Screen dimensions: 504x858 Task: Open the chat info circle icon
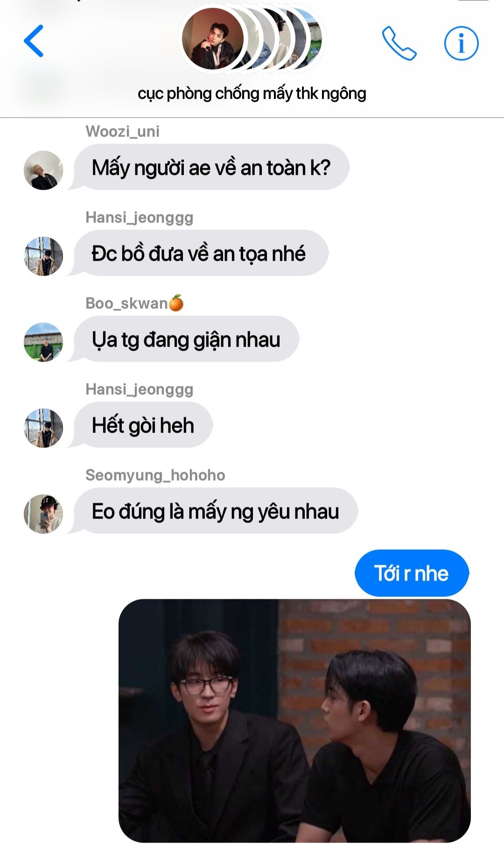tap(461, 43)
